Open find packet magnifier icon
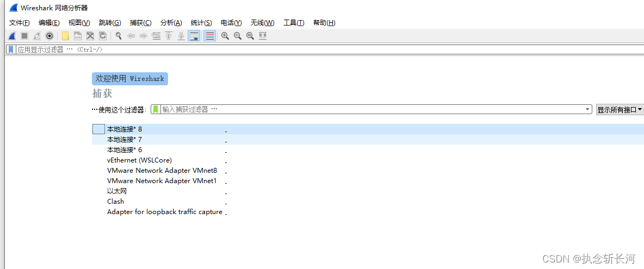This screenshot has width=644, height=269. pos(119,36)
